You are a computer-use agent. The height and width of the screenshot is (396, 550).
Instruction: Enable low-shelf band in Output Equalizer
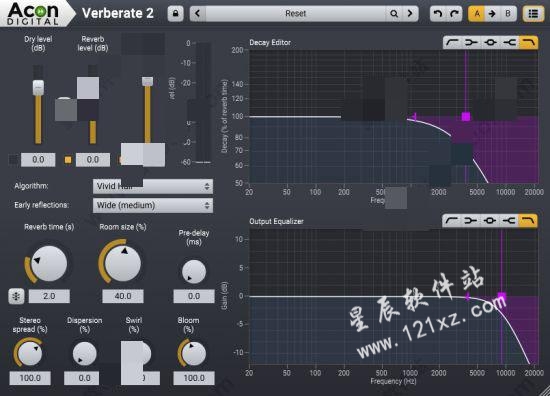tap(471, 221)
